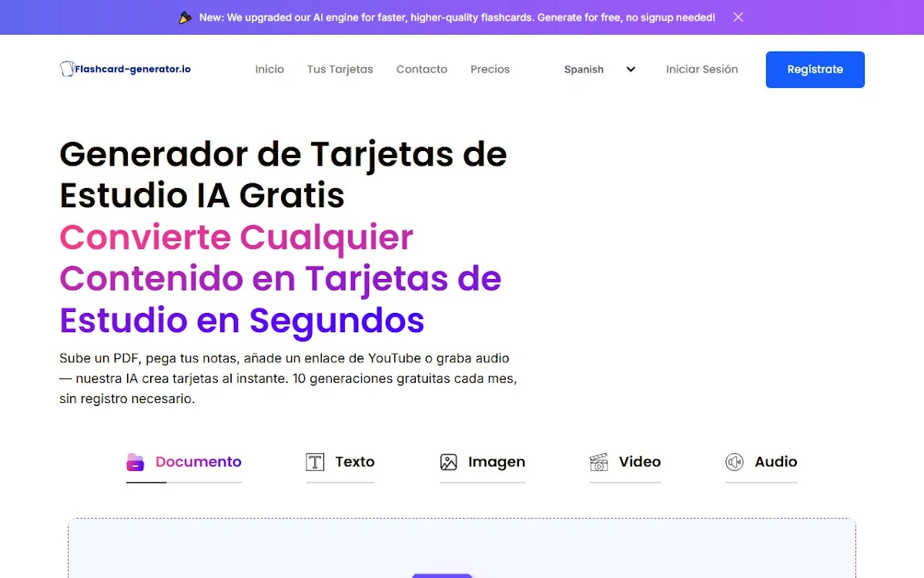Switch to the Texto tab
The width and height of the screenshot is (924, 578).
[340, 462]
